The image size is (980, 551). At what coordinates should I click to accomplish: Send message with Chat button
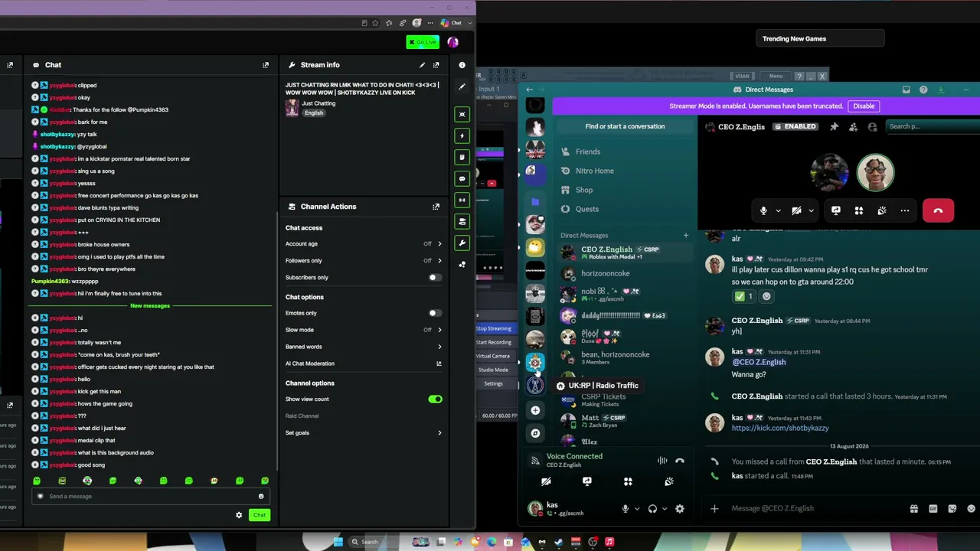pyautogui.click(x=260, y=515)
